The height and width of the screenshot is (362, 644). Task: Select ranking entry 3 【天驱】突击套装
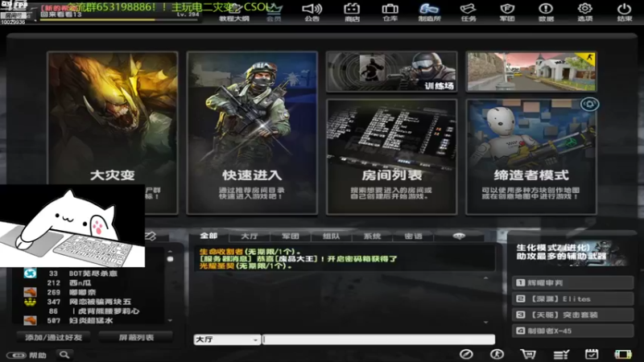pos(572,315)
